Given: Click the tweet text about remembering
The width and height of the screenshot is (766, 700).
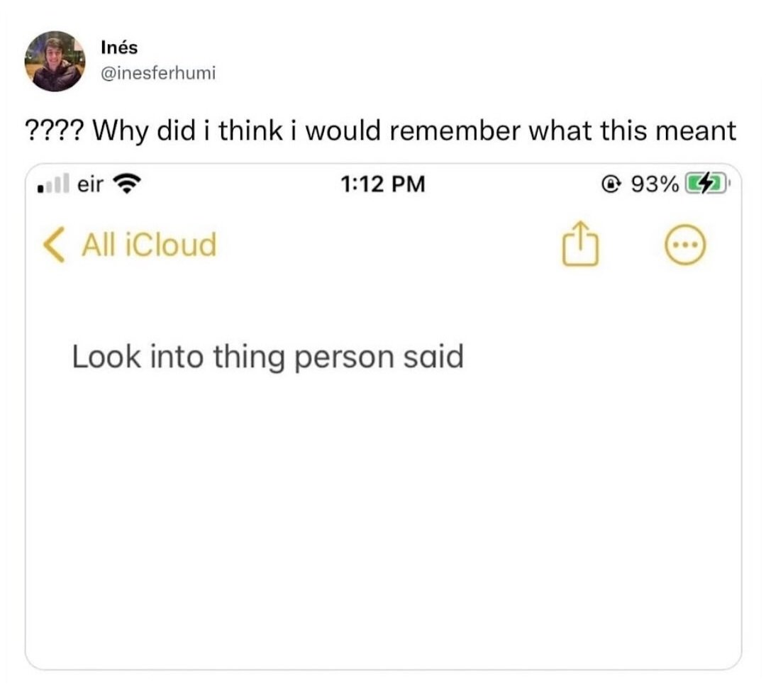Looking at the screenshot, I should (x=414, y=130).
